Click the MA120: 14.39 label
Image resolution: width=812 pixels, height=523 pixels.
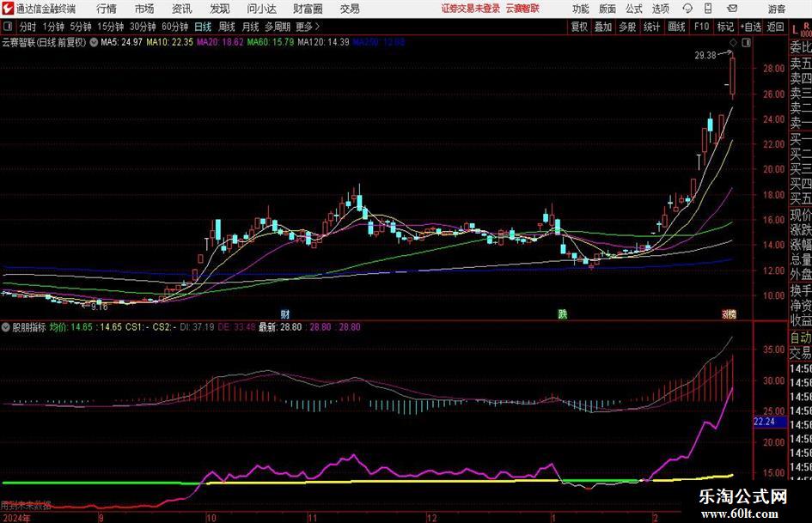point(324,42)
